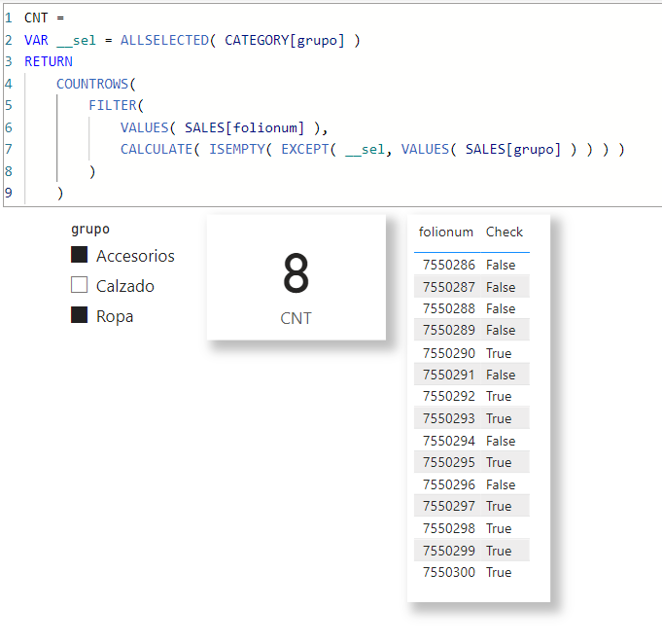This screenshot has width=662, height=644.
Task: Select folionum cell 7550286
Action: point(449,265)
